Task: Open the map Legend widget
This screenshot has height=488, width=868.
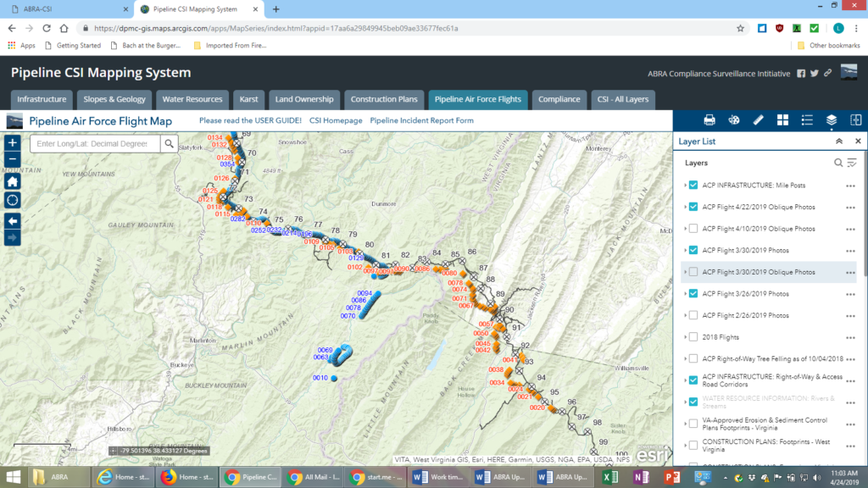Action: [806, 120]
